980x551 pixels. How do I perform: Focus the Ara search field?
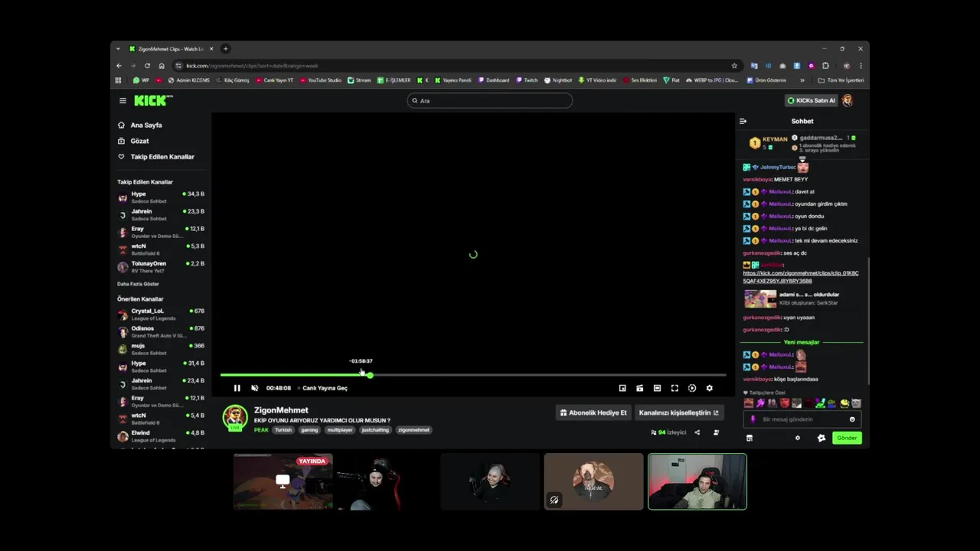click(x=490, y=100)
